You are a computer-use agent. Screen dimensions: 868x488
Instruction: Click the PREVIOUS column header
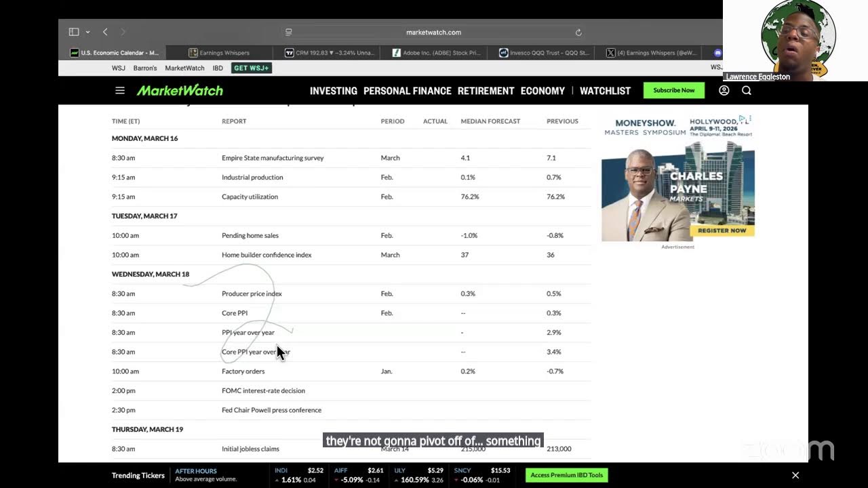click(562, 121)
